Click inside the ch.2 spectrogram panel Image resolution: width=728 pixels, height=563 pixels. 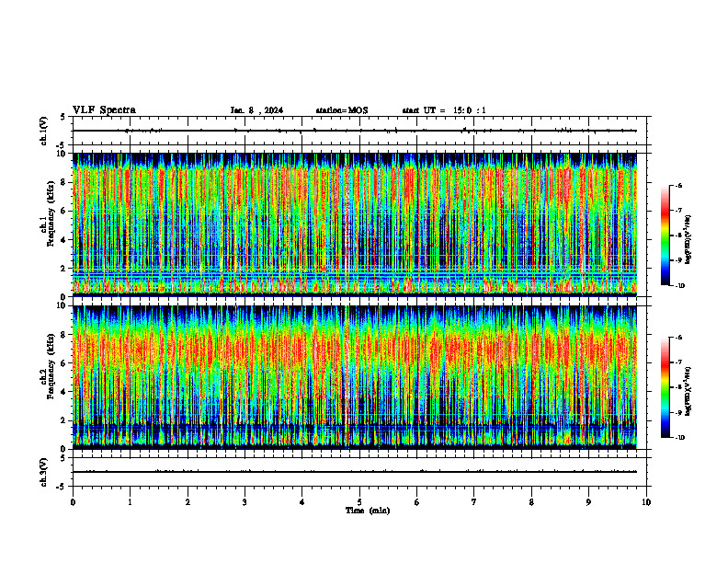pyautogui.click(x=354, y=377)
